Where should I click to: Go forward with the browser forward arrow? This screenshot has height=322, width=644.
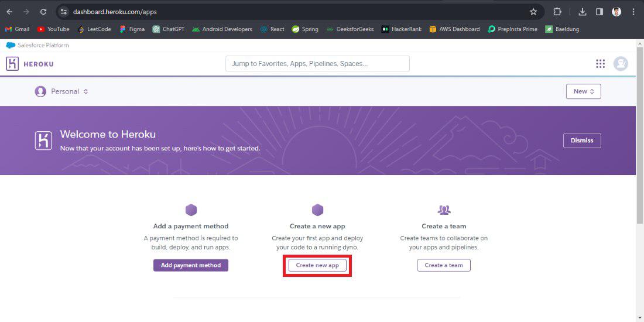click(26, 12)
